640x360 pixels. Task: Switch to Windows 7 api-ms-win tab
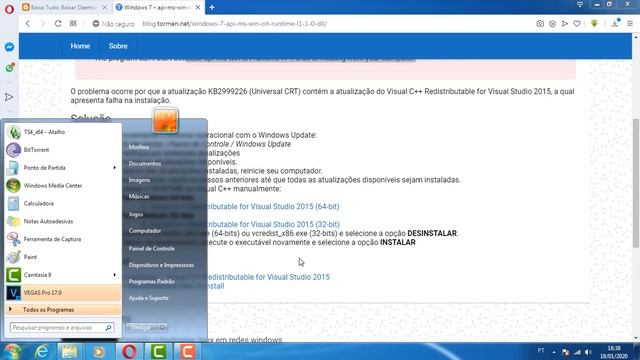158,7
